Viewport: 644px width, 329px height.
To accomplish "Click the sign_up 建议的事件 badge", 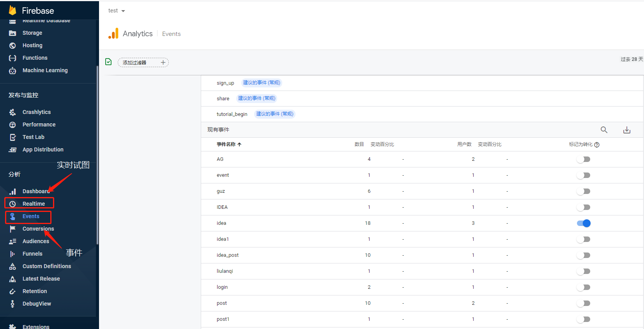I will pyautogui.click(x=262, y=83).
